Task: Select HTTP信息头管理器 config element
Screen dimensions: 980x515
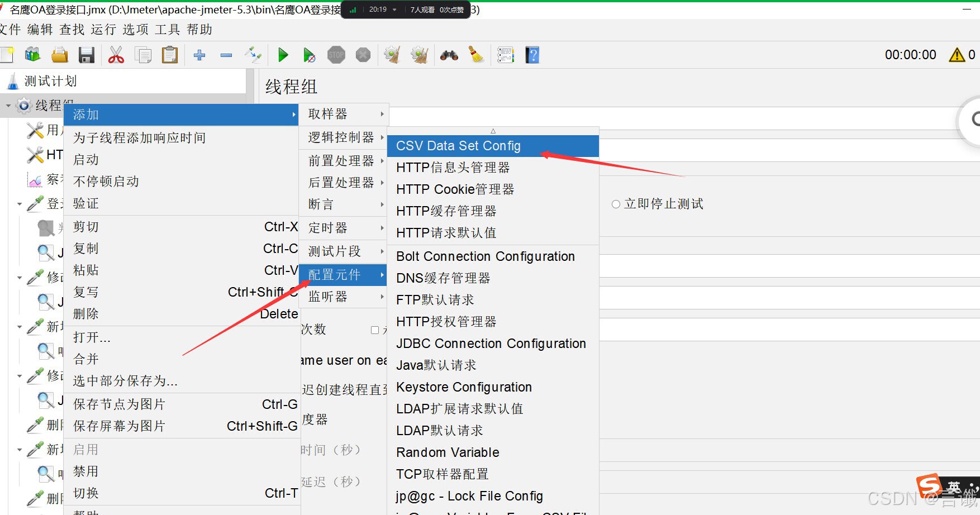Action: click(493, 168)
